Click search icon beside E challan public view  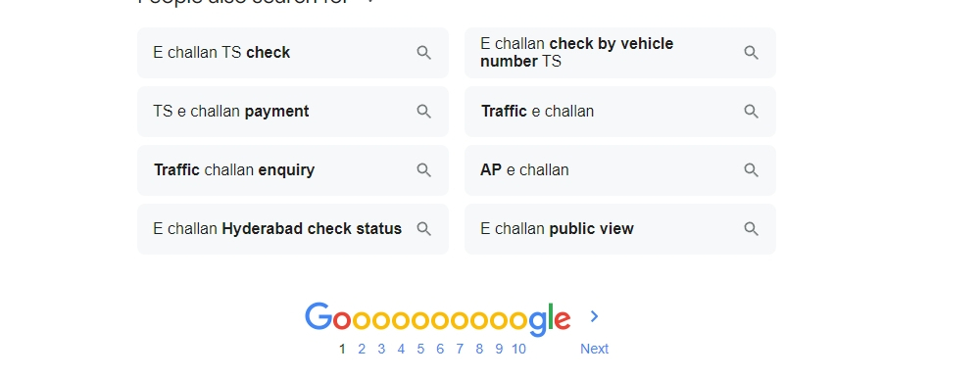pyautogui.click(x=752, y=228)
